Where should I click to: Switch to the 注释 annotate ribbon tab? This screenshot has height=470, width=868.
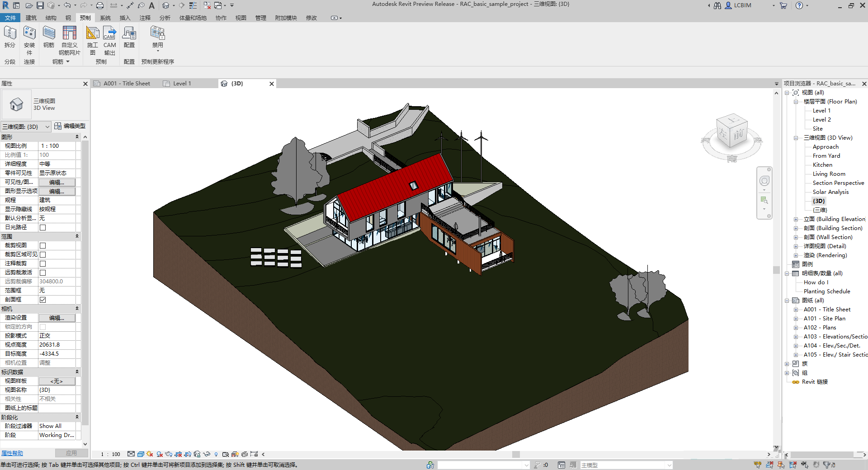[145, 18]
